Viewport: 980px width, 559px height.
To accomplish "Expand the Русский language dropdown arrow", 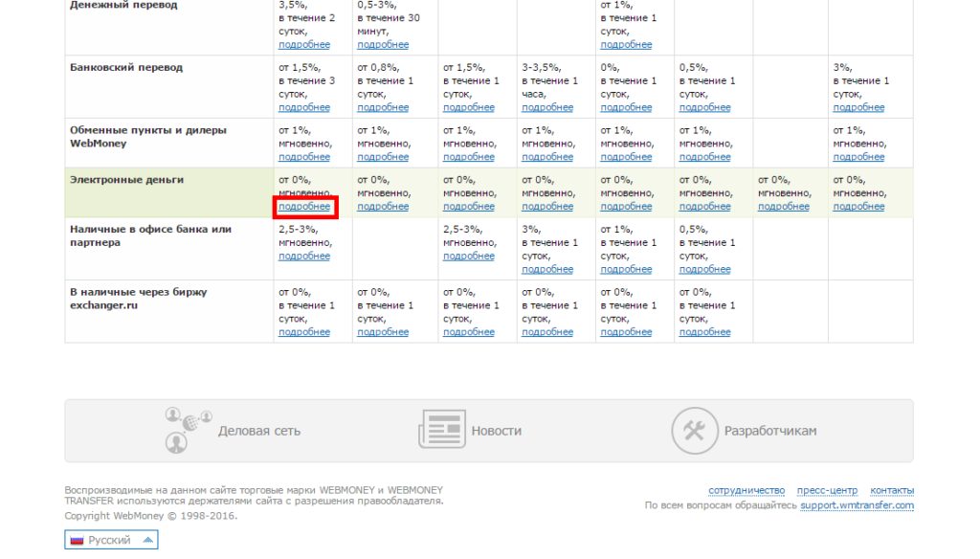I will [146, 540].
